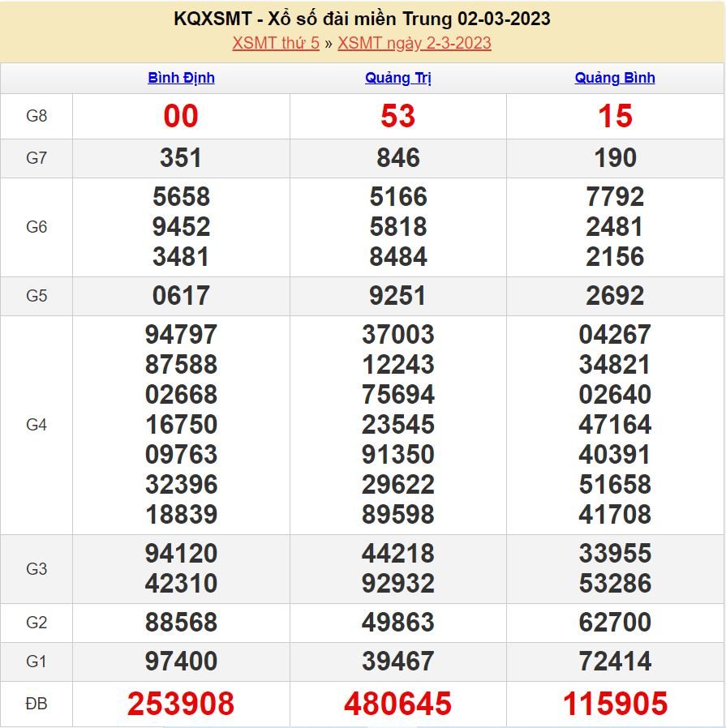Image resolution: width=726 pixels, height=728 pixels.
Task: Select special prize 480645
Action: (398, 704)
